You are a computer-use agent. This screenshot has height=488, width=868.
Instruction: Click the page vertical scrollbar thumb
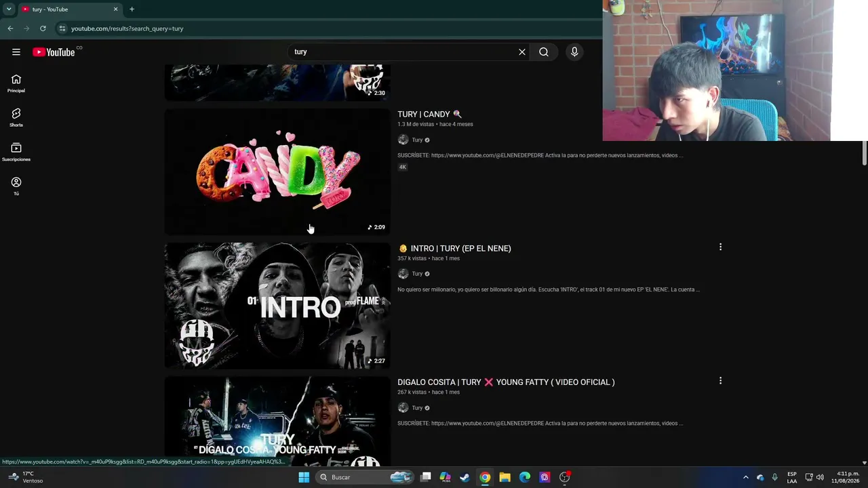pos(864,153)
